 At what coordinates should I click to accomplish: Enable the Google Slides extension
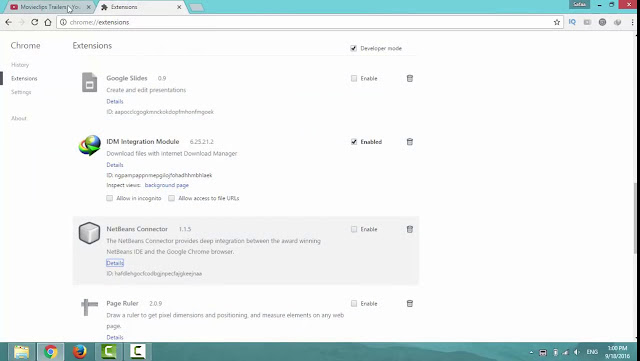[354, 78]
